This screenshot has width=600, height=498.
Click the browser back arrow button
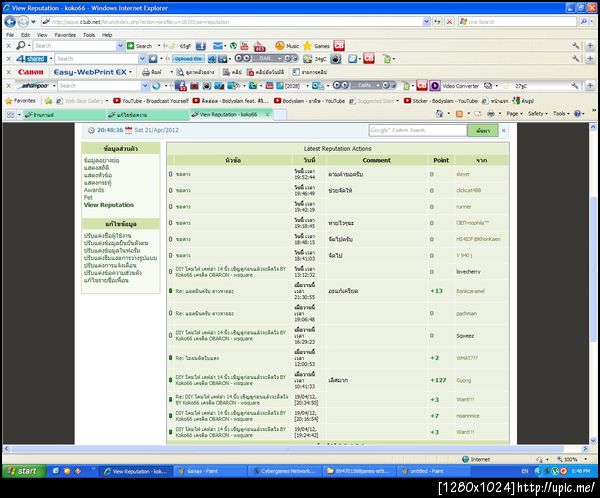(x=10, y=22)
